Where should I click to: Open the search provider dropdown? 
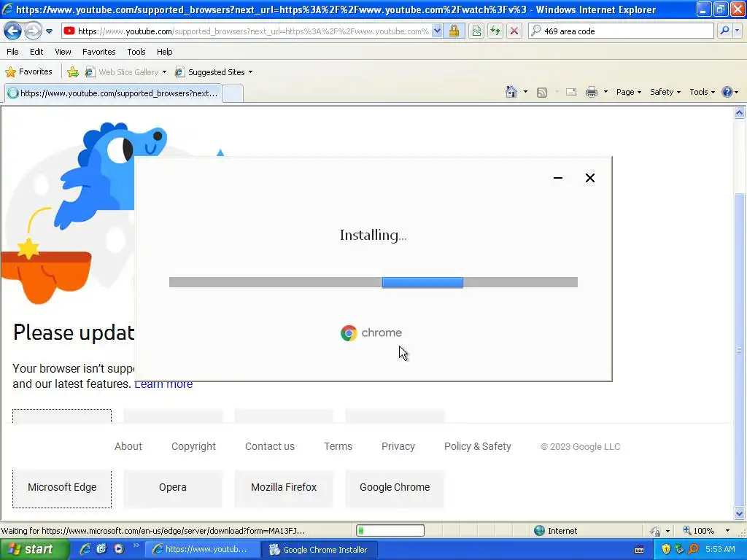(738, 31)
